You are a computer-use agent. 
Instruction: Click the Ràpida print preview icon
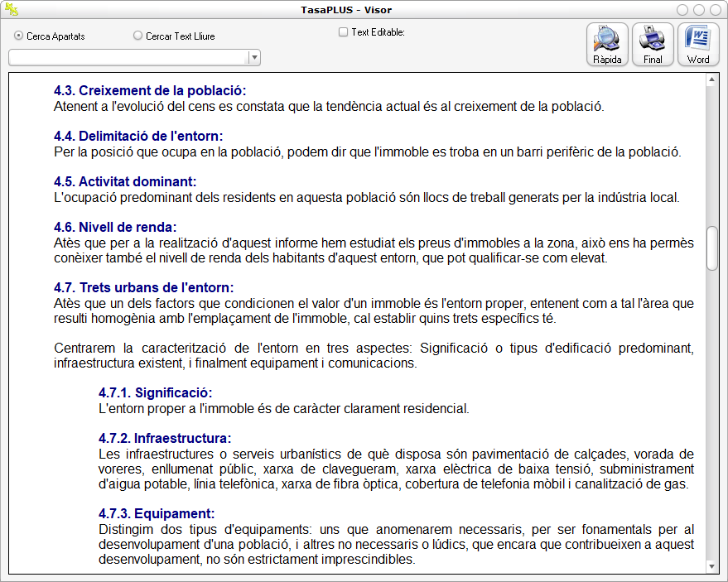coord(607,45)
